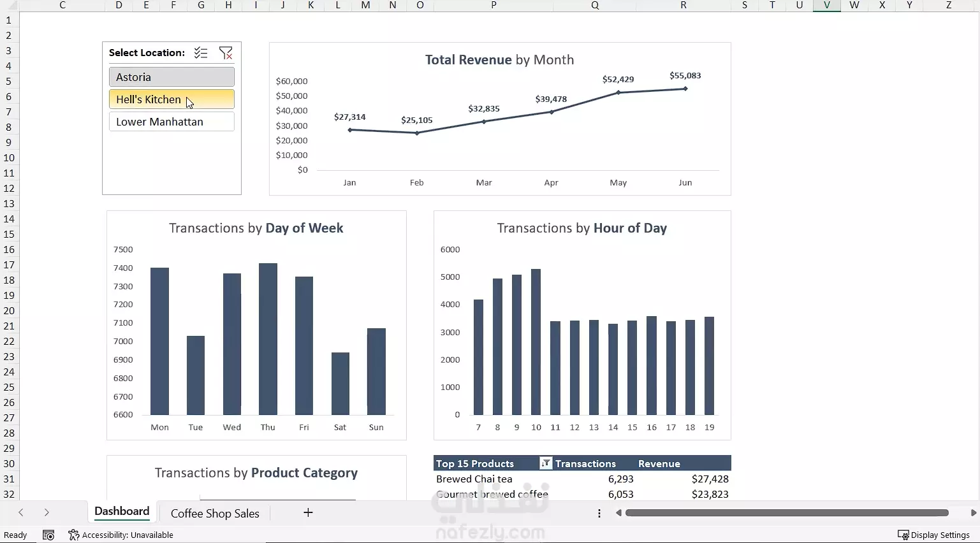Click the sheet tab bar options dots
This screenshot has height=543, width=980.
coord(599,513)
